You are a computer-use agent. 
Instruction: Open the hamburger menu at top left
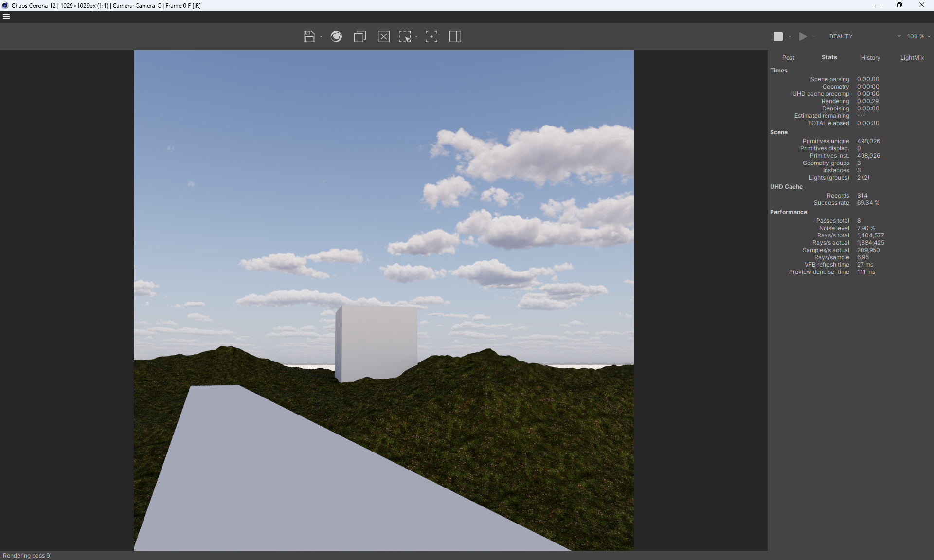pos(6,17)
